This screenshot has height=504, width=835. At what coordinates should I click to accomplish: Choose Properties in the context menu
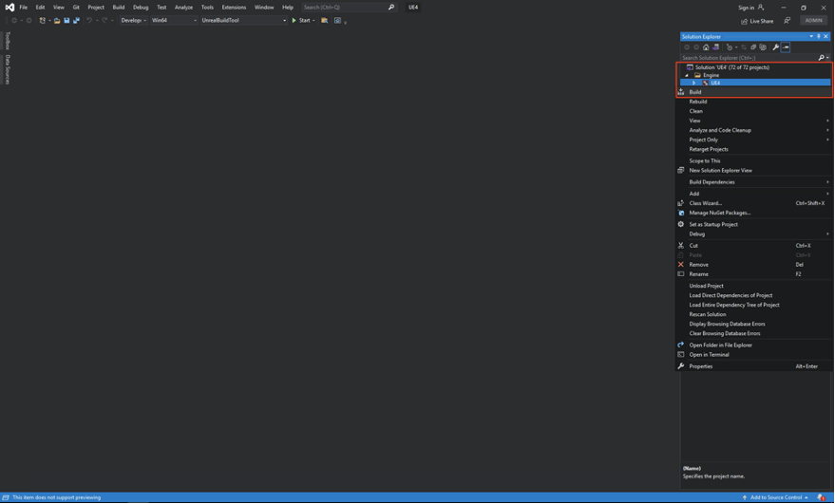(753, 366)
